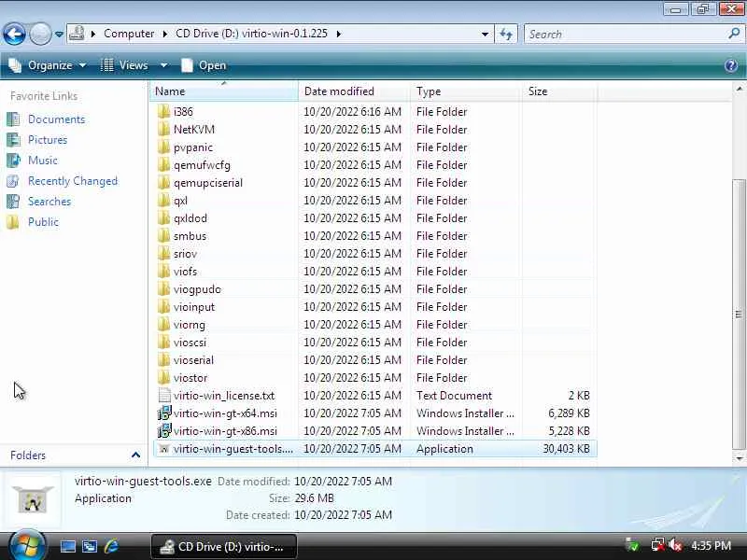Click the Open toolbar button

[x=204, y=65]
